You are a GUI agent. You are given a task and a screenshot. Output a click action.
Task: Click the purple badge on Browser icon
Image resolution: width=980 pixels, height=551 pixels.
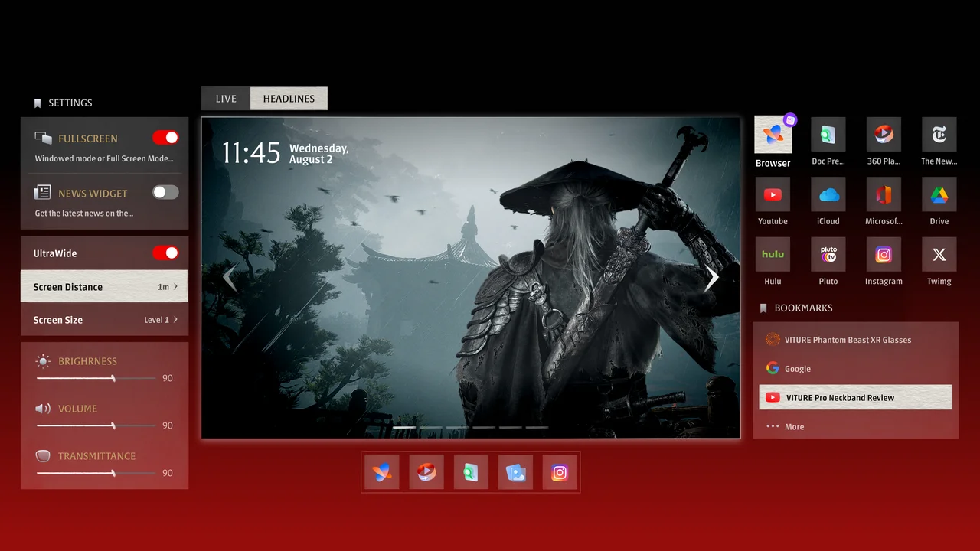point(791,120)
